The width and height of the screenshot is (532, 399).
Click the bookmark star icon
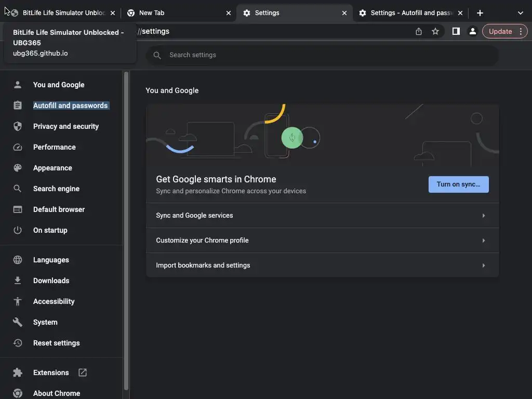[435, 31]
